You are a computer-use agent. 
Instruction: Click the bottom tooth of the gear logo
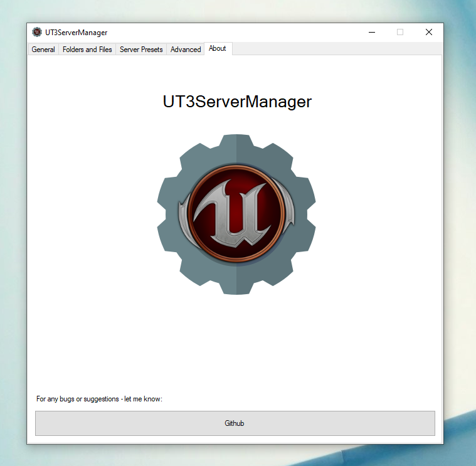(x=236, y=287)
